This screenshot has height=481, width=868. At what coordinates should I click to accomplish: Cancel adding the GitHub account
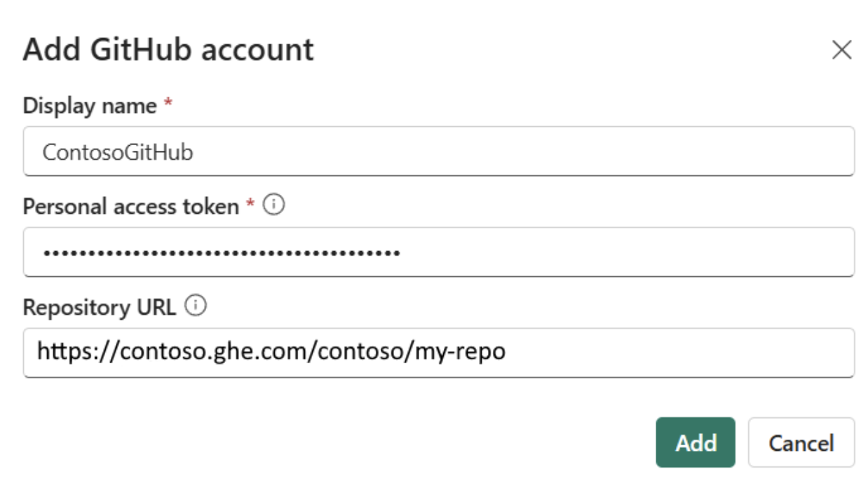801,442
